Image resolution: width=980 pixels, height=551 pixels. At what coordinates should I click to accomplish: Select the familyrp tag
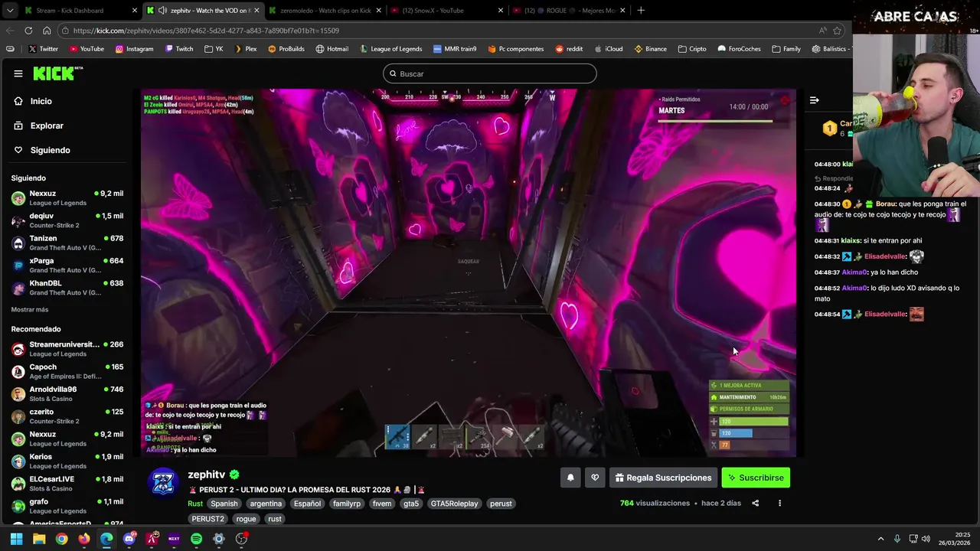(348, 504)
